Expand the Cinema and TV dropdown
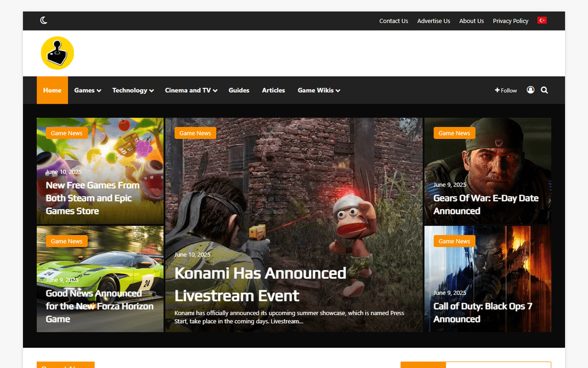This screenshot has width=588, height=368. pyautogui.click(x=191, y=90)
